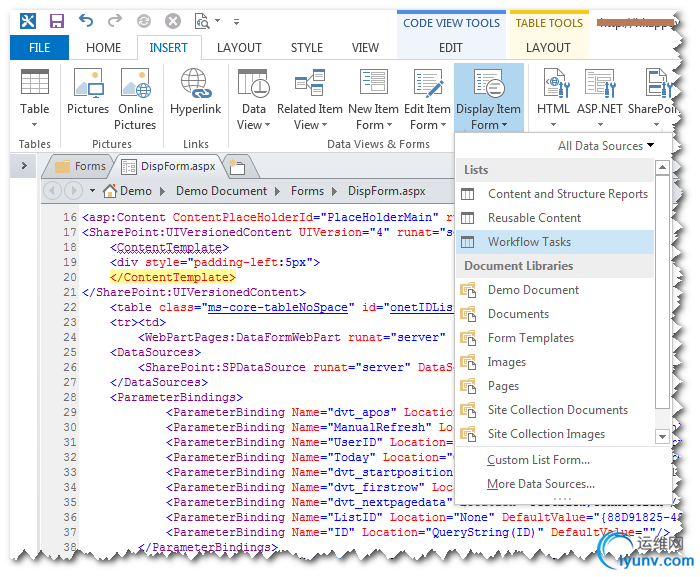Click the breadcrumb Forward arrow button
The image size is (700, 577).
pyautogui.click(x=73, y=191)
